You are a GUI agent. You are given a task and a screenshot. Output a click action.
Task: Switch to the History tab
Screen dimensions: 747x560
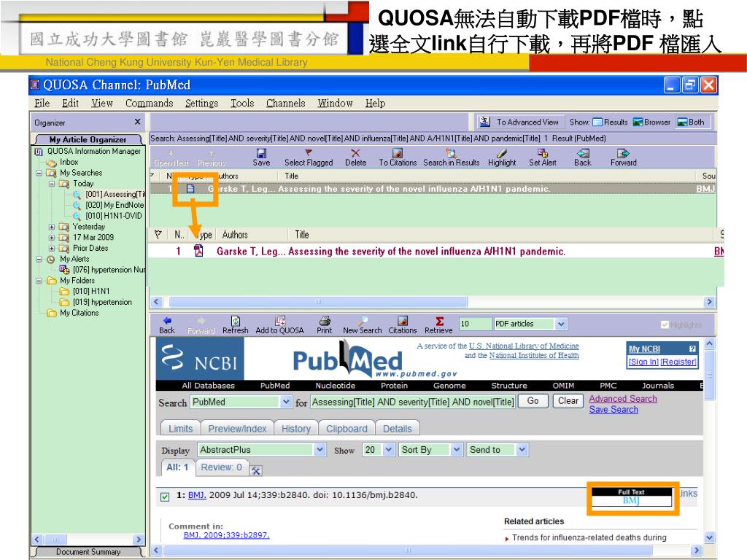pos(296,429)
